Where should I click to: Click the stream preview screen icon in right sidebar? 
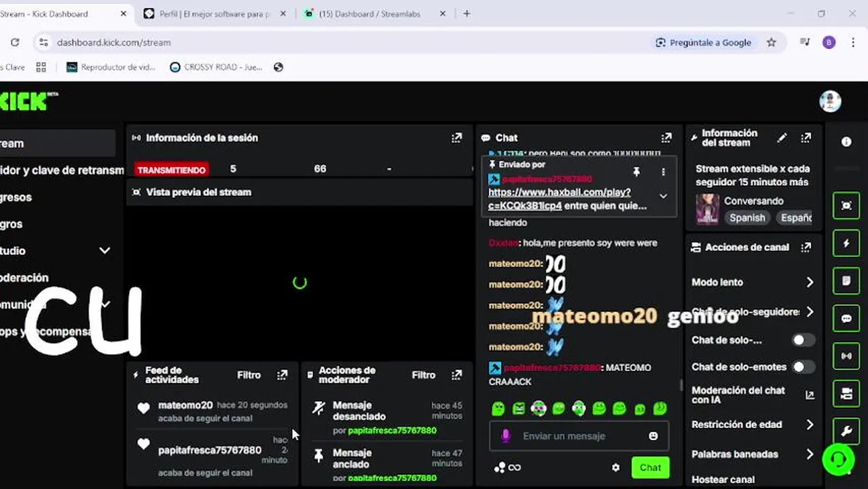tap(846, 206)
